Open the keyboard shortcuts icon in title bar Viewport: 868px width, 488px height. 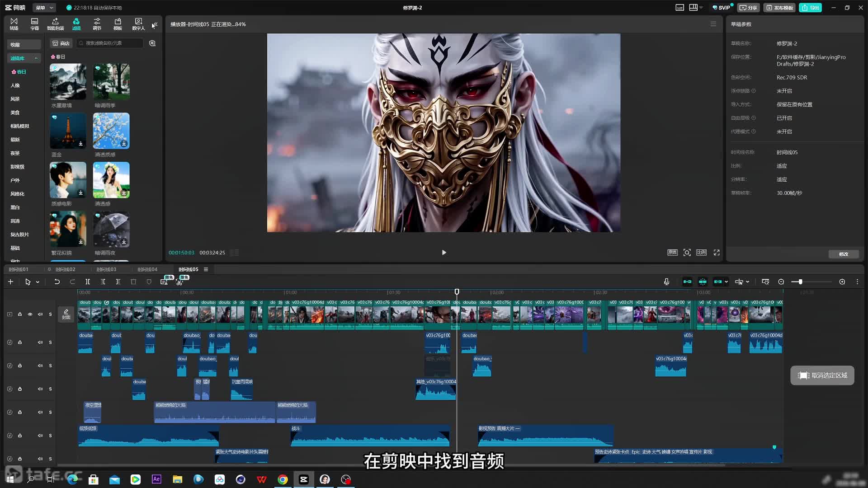(679, 8)
